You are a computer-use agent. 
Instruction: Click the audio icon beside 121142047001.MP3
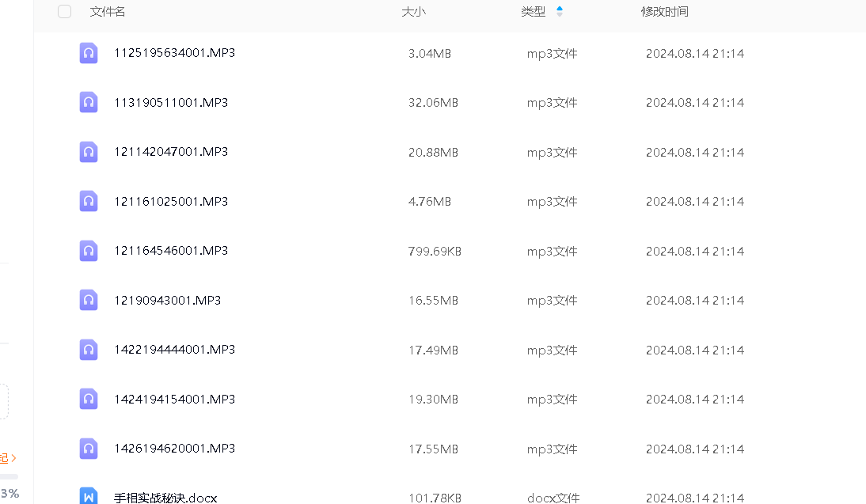(89, 152)
